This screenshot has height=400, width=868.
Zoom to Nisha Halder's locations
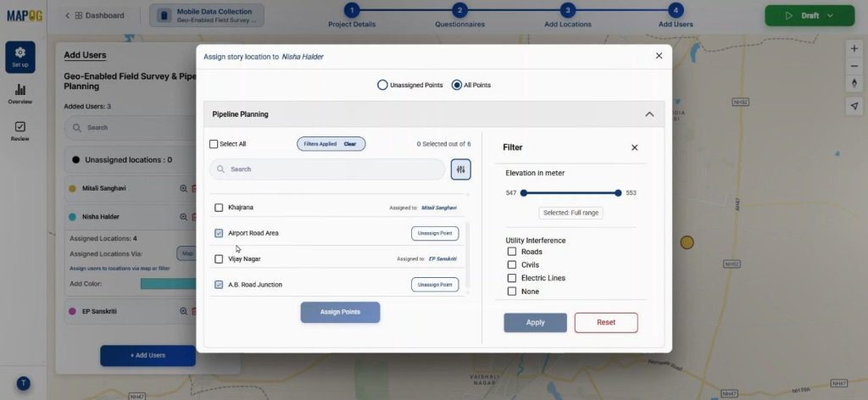[x=183, y=217]
